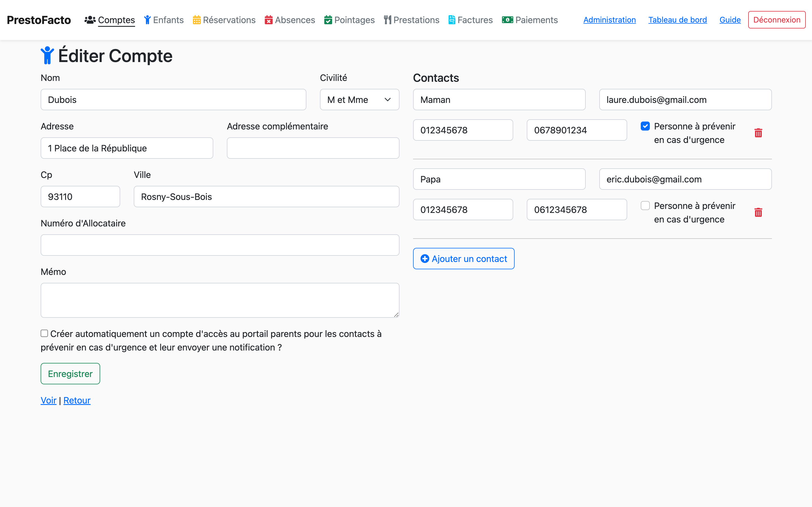Click the Enfants child icon in navbar

[x=147, y=20]
